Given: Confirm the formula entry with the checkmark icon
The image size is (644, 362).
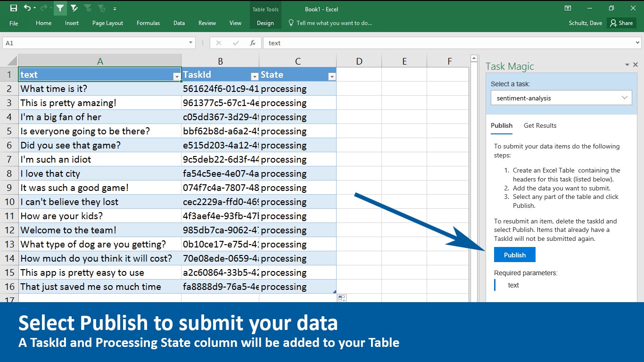Looking at the screenshot, I should [x=236, y=43].
